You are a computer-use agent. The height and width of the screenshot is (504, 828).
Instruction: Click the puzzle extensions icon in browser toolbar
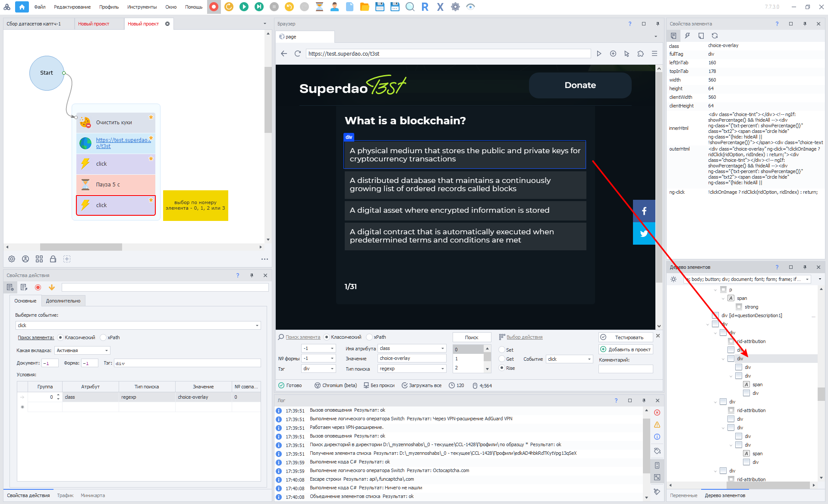click(x=640, y=54)
